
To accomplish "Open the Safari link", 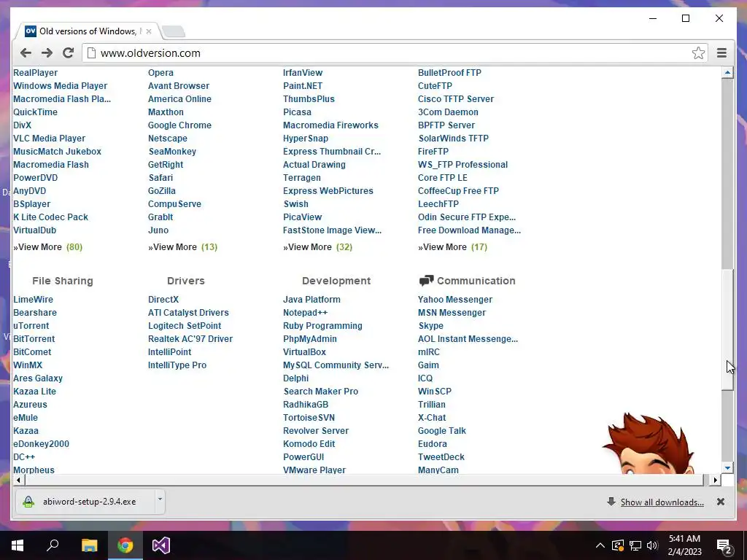I will click(x=160, y=178).
